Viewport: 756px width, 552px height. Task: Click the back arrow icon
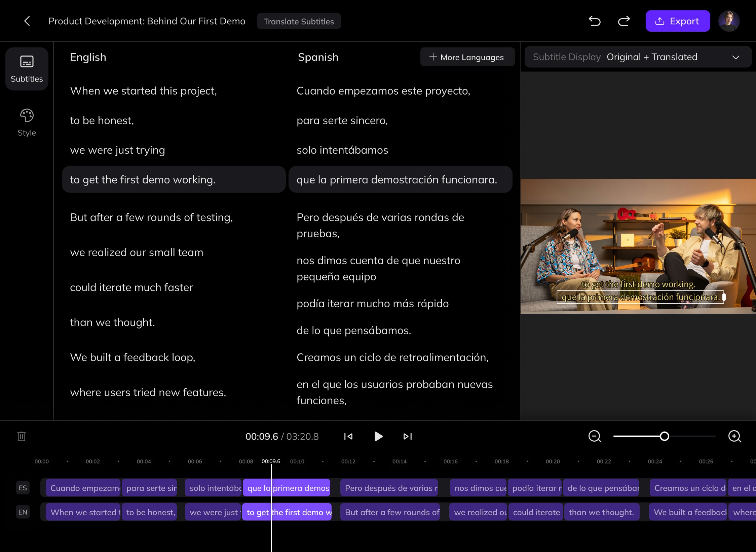tap(27, 21)
